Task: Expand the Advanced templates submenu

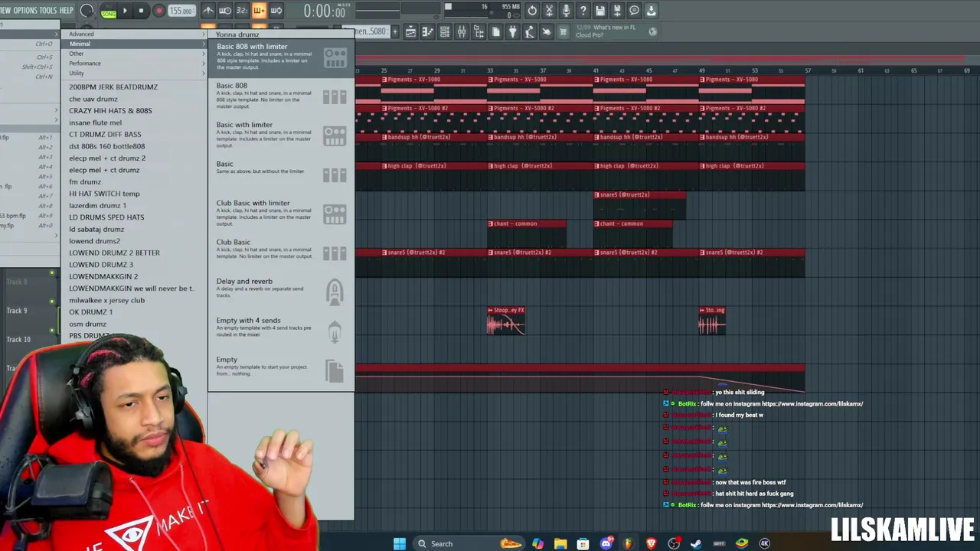Action: click(x=134, y=34)
